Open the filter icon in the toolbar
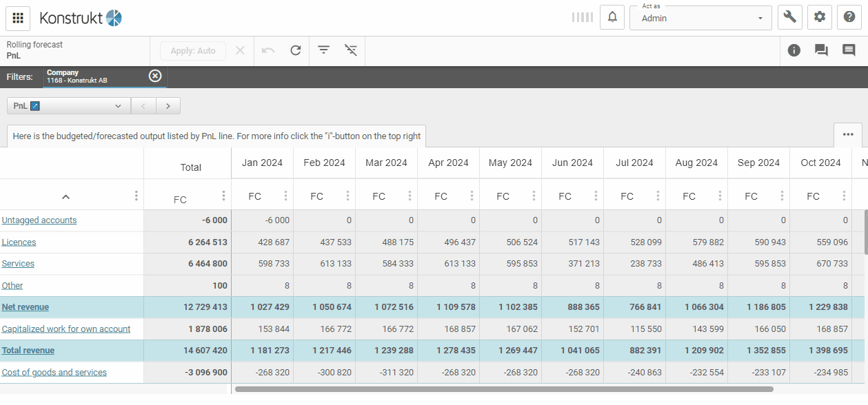Image resolution: width=868 pixels, height=405 pixels. [x=323, y=50]
